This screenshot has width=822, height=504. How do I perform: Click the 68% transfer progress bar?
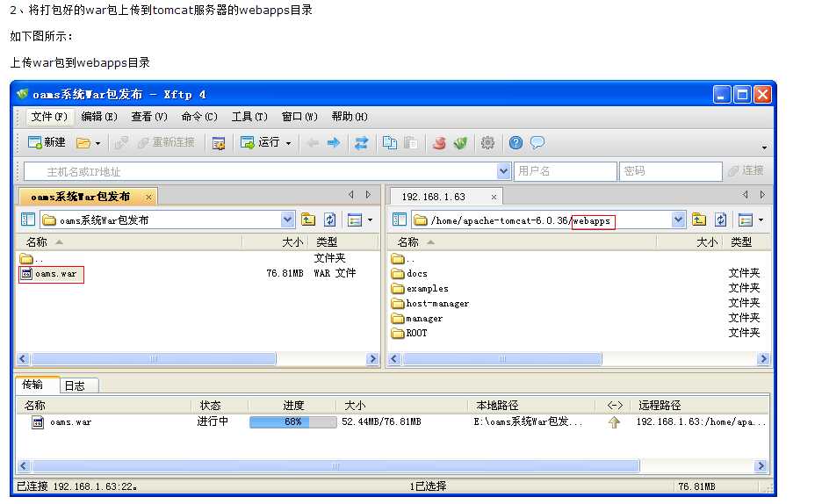(293, 421)
